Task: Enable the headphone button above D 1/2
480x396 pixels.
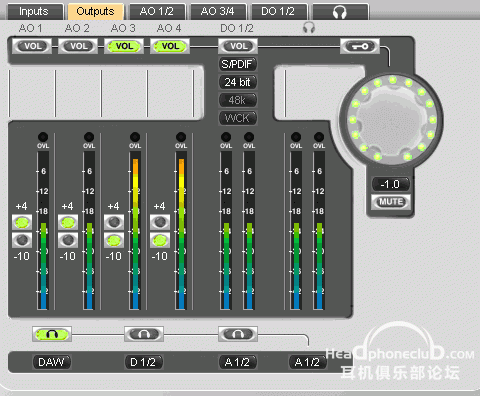Action: click(x=144, y=334)
